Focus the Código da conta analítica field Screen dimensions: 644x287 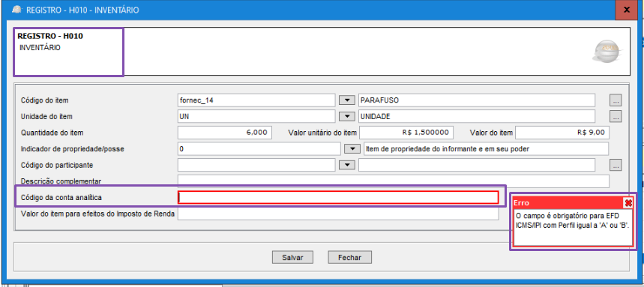click(x=338, y=198)
